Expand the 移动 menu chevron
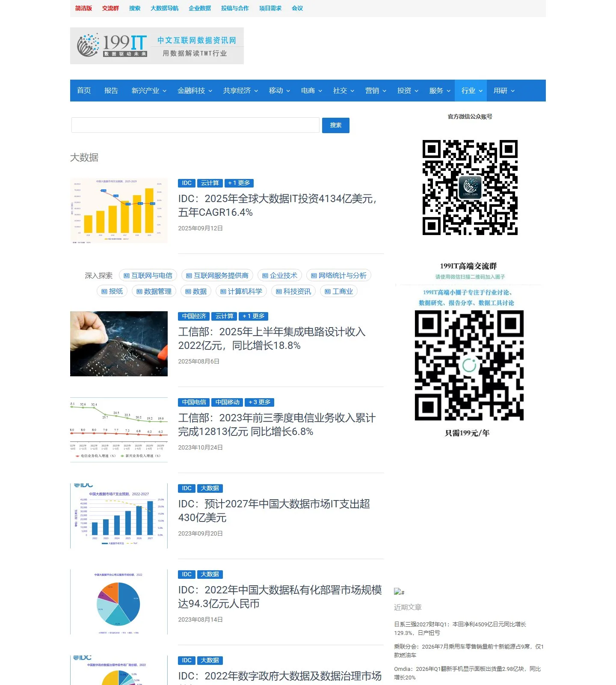 coord(288,91)
